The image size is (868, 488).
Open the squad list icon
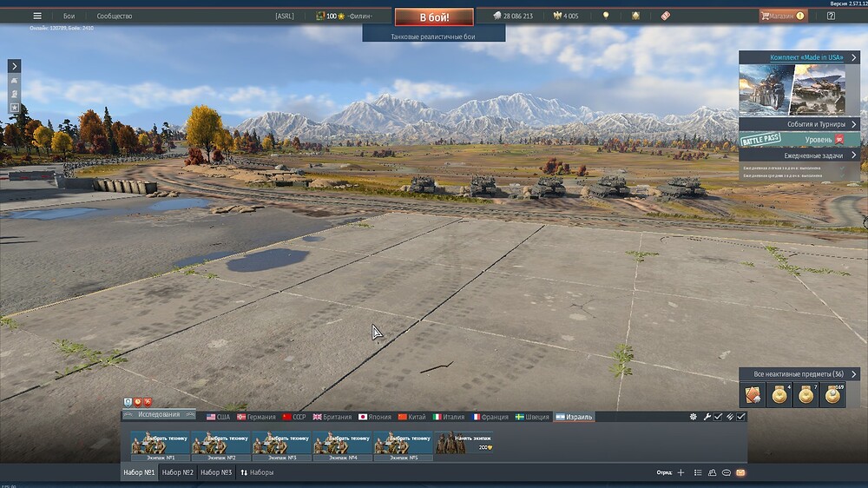(x=698, y=472)
